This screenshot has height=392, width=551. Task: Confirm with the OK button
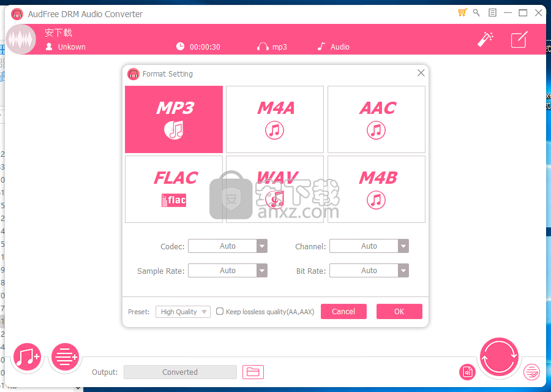tap(399, 312)
